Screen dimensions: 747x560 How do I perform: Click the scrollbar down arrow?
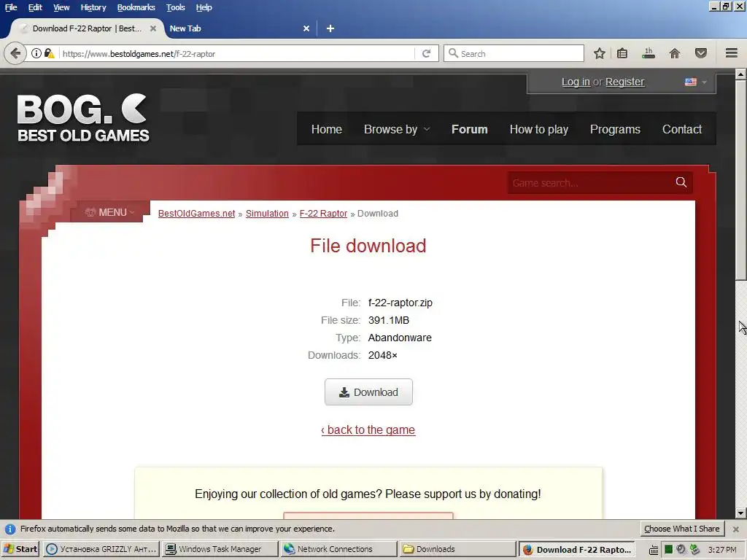pyautogui.click(x=741, y=513)
